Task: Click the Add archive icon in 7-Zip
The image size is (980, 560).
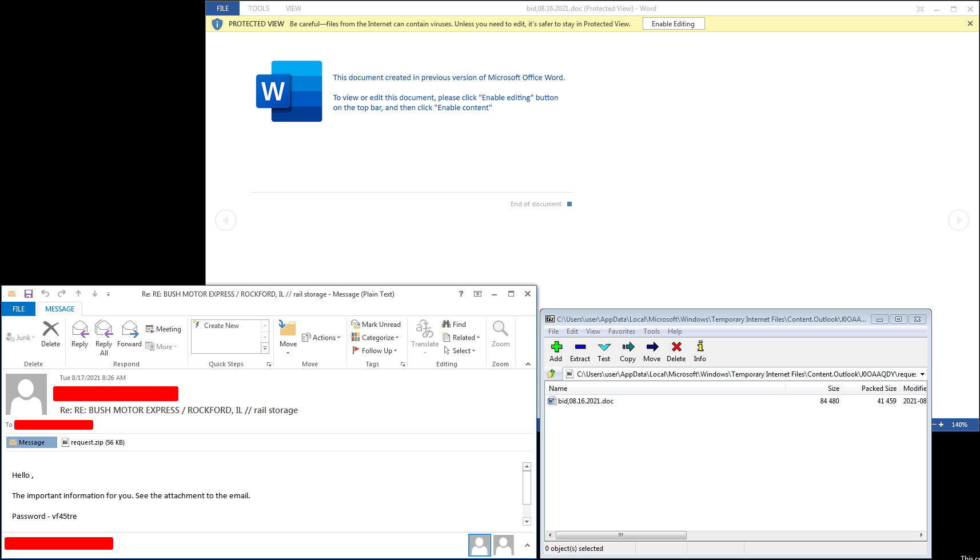Action: (x=555, y=350)
